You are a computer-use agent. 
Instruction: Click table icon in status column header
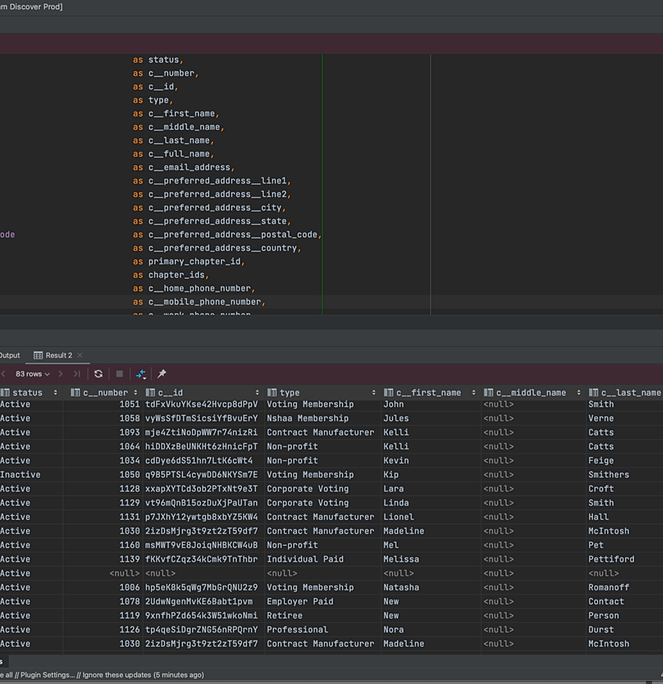[5, 393]
